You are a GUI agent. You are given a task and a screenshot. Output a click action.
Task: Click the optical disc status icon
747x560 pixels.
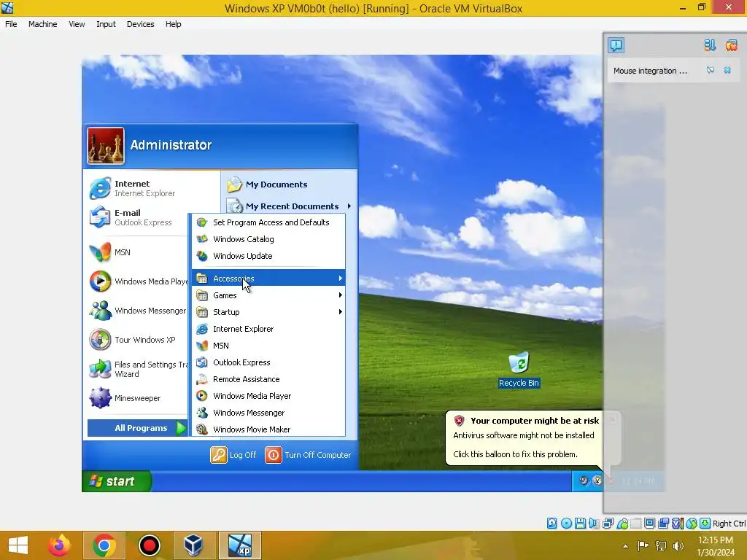coord(566,524)
